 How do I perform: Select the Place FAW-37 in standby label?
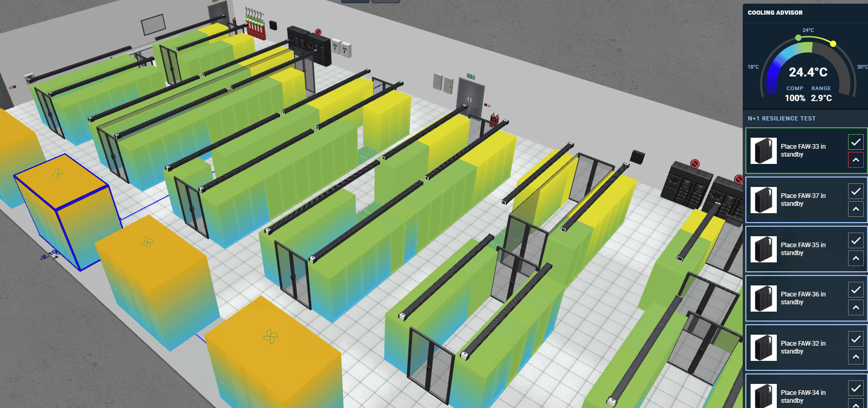tap(803, 200)
